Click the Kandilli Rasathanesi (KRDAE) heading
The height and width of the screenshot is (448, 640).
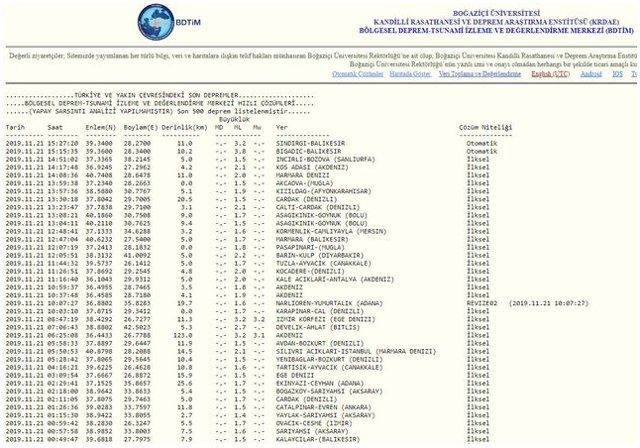(496, 22)
